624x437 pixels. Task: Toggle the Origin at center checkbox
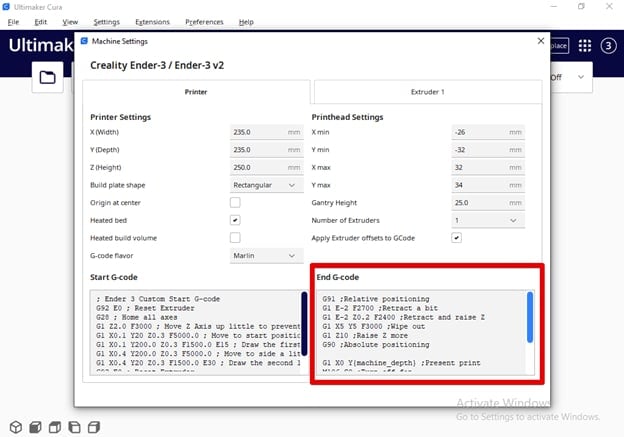[x=235, y=203]
